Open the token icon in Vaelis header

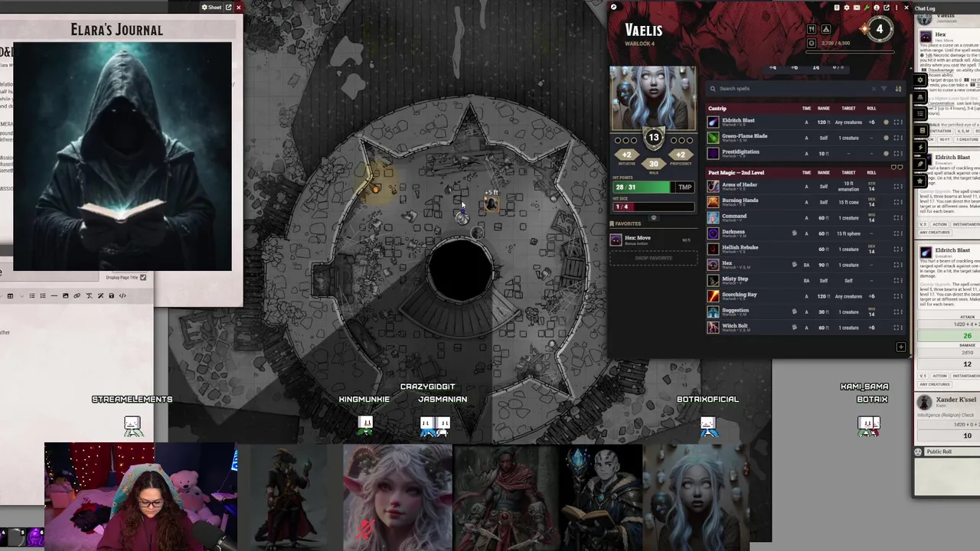tap(877, 8)
